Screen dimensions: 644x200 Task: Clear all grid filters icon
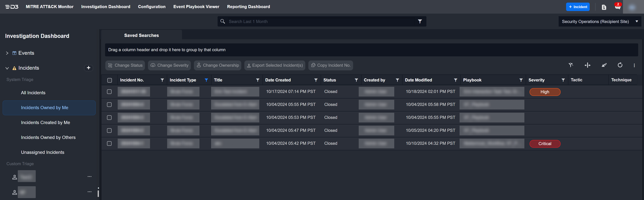click(x=571, y=65)
